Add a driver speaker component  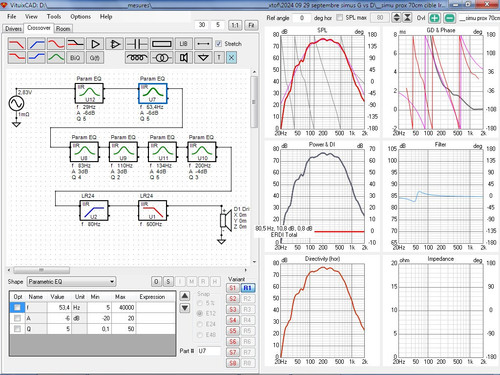pyautogui.click(x=184, y=58)
